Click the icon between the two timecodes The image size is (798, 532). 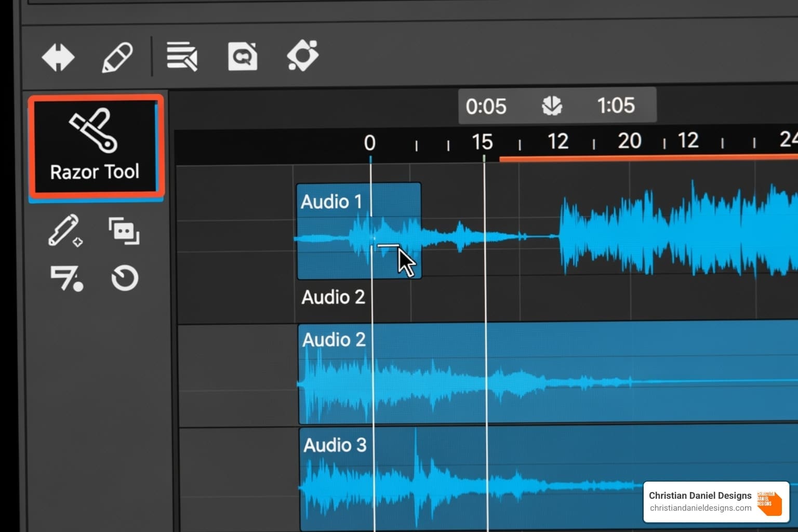click(552, 106)
